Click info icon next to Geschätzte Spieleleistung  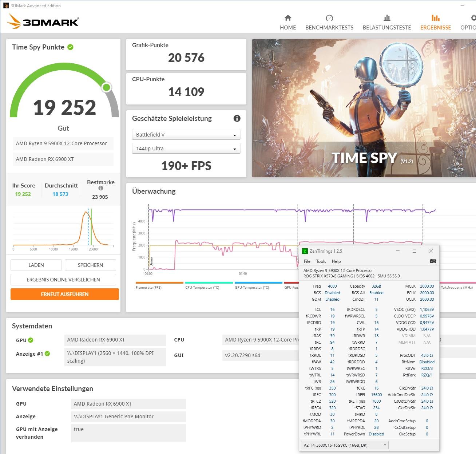[x=237, y=118]
